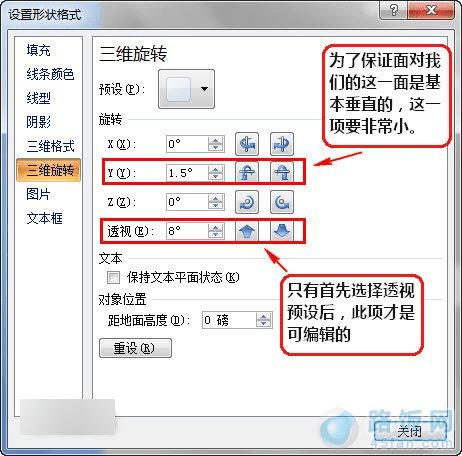This screenshot has width=462, height=456.
Task: Click the X rotate right icon
Action: coord(282,144)
